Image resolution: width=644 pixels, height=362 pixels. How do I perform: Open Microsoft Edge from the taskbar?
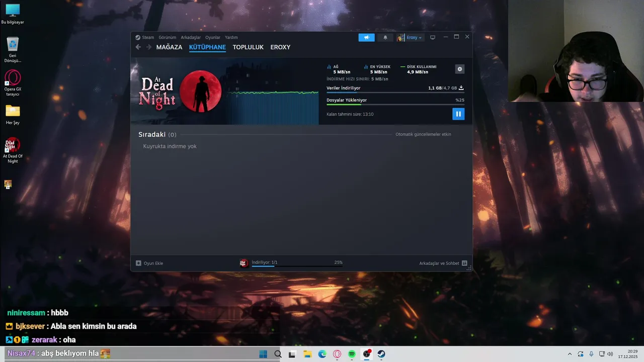click(x=322, y=354)
